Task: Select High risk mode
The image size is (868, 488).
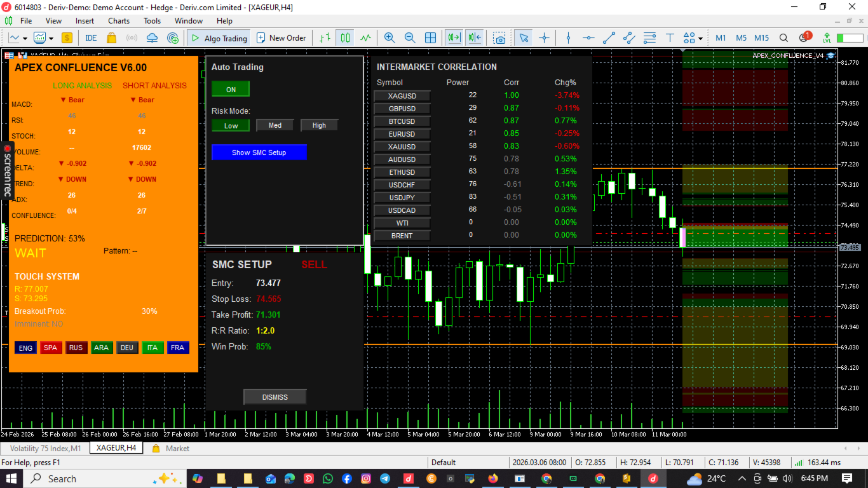Action: 319,125
